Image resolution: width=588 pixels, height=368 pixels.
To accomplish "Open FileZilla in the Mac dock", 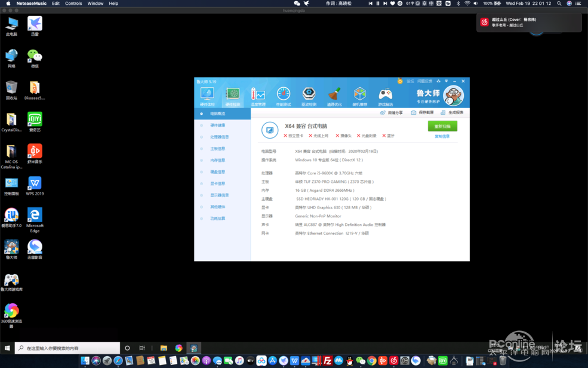I will [328, 361].
